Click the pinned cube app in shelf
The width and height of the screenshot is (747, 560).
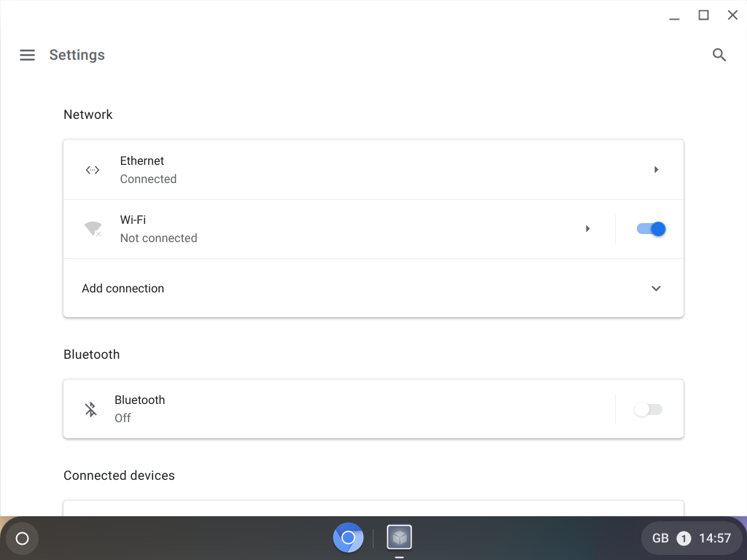(x=399, y=538)
